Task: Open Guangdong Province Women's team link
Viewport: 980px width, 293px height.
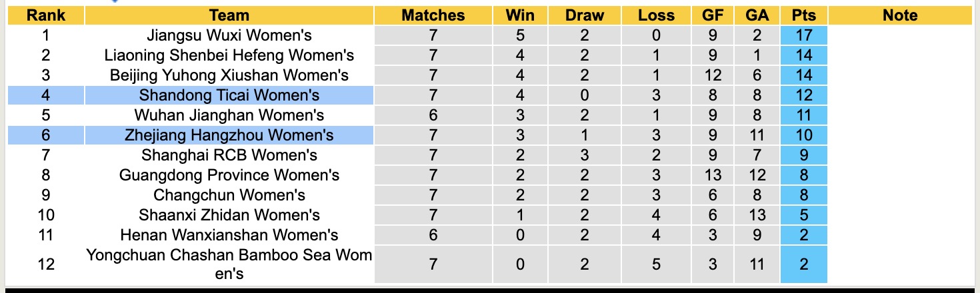Action: tap(229, 175)
